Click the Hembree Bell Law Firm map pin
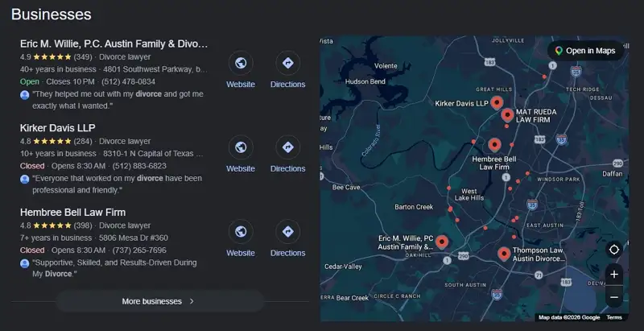The height and width of the screenshot is (331, 644). (494, 146)
